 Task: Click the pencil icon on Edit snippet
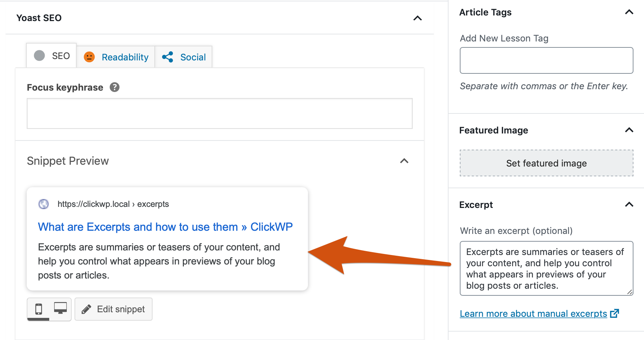coord(87,309)
